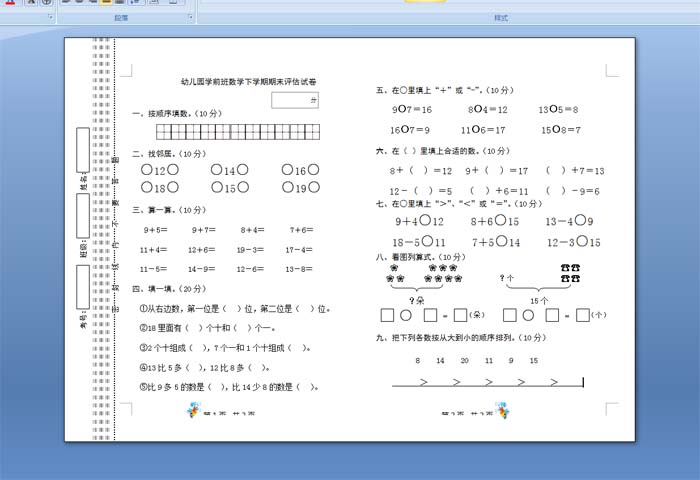700x480 pixels.
Task: Click heading 六、在( )里填上合适的数
Action: point(443,151)
